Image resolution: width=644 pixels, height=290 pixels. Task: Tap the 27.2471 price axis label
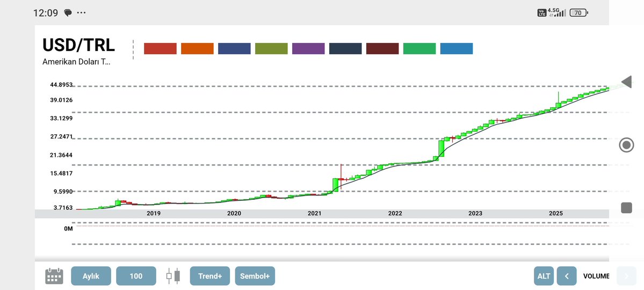[x=62, y=136]
